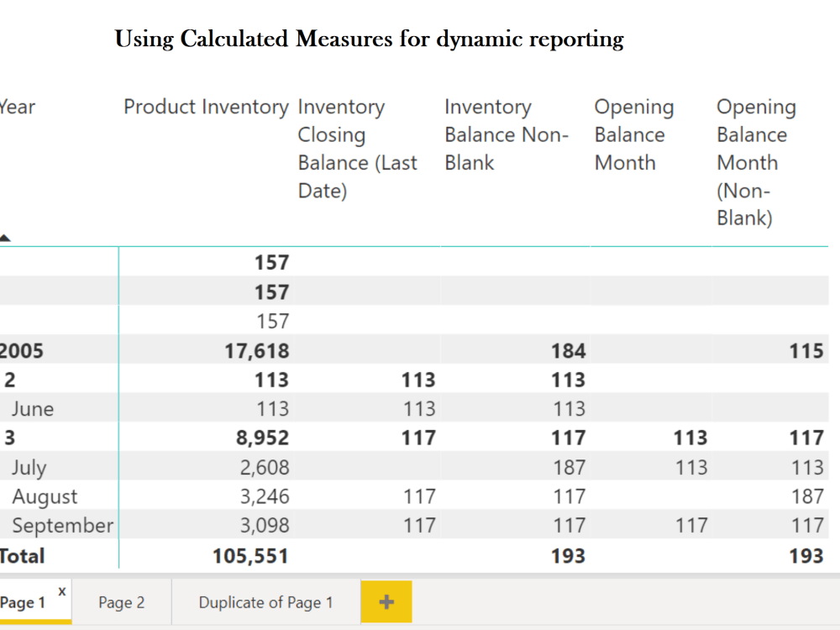840x630 pixels.
Task: Open the Duplicate of Page 1 tab
Action: [x=265, y=602]
